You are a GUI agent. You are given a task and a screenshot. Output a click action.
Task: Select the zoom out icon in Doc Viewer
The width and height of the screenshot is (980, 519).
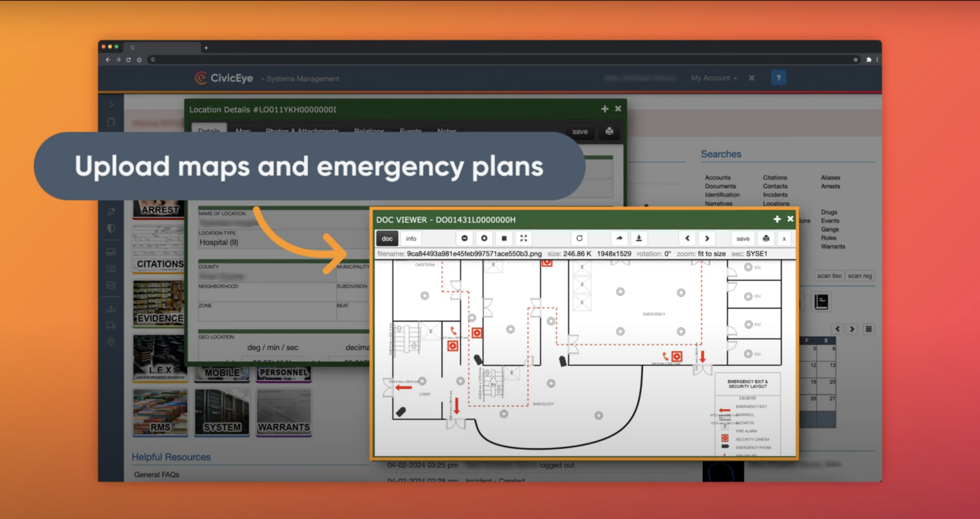[x=464, y=238]
